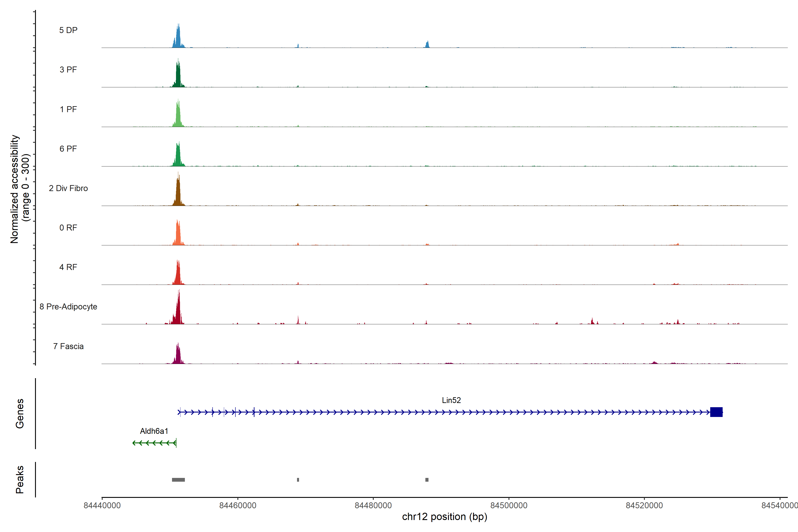798x532 pixels.
Task: Click the 5 DP track label
Action: tap(68, 30)
